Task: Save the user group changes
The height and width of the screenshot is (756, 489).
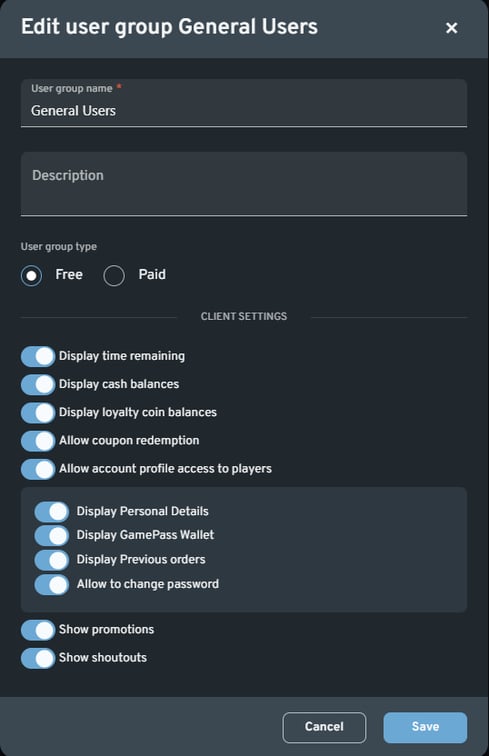Action: click(425, 727)
